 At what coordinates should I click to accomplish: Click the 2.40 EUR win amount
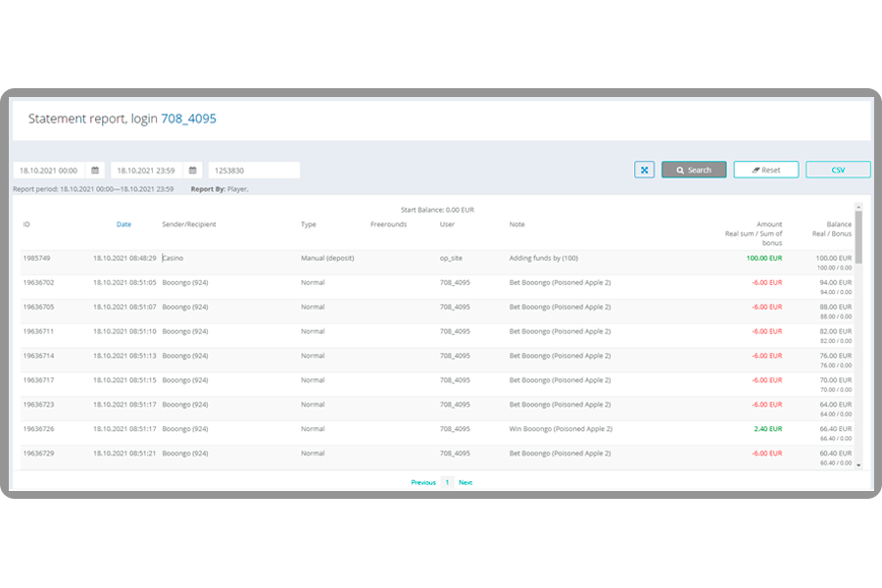pyautogui.click(x=767, y=429)
